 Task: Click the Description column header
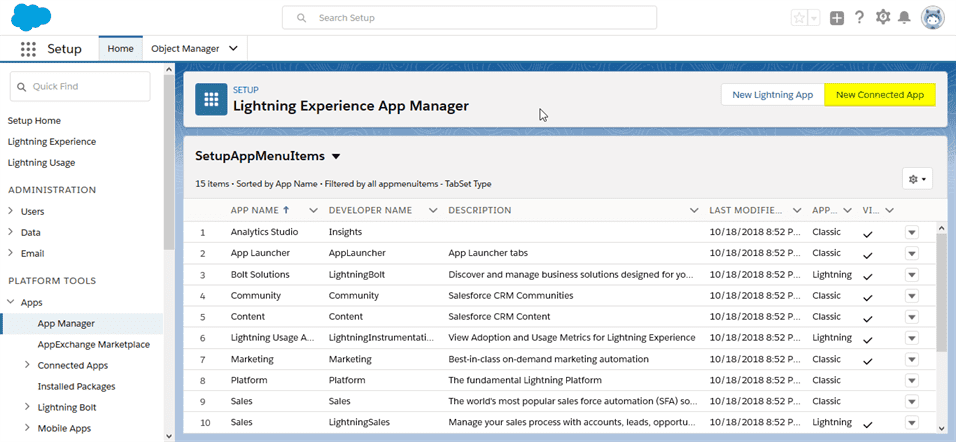click(x=480, y=210)
